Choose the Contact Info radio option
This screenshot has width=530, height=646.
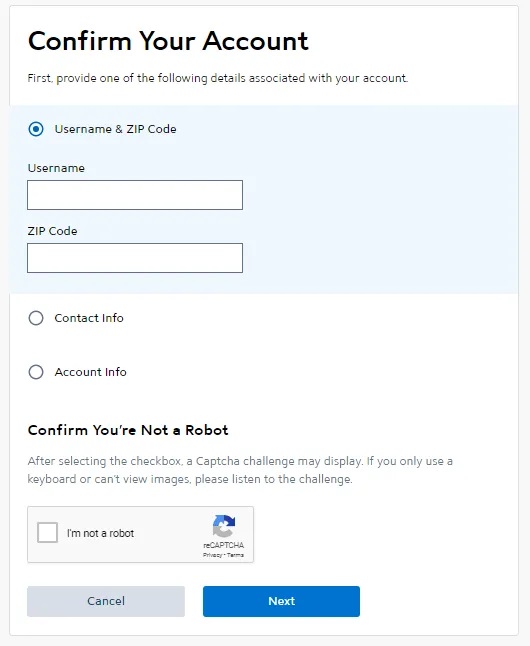(36, 318)
